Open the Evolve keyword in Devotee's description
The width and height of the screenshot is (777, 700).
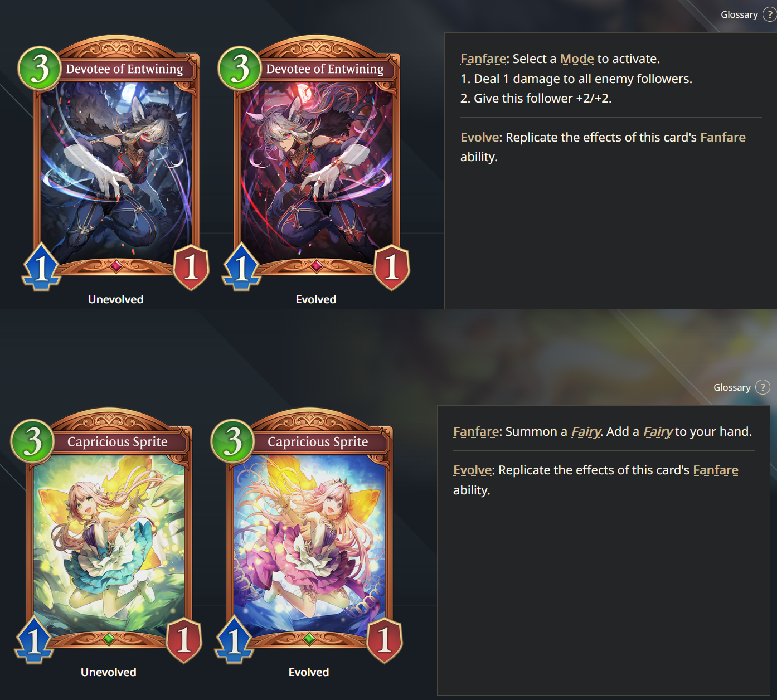pos(479,137)
